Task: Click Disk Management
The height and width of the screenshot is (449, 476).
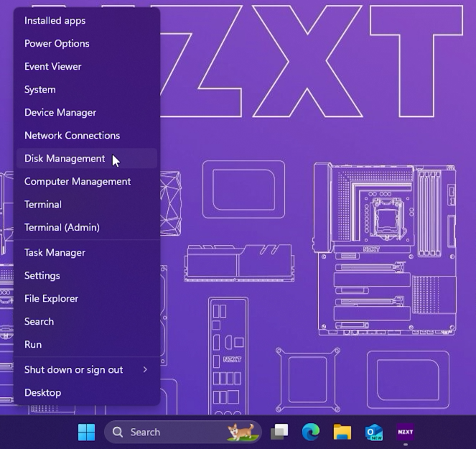Action: [87, 158]
